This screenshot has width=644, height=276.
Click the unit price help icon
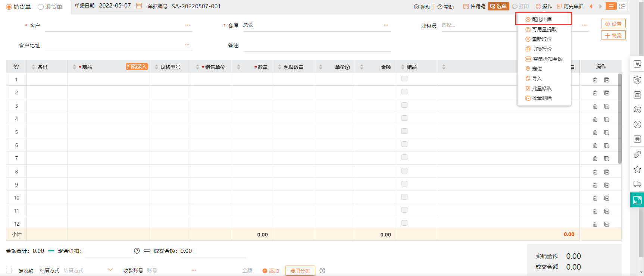[x=348, y=67]
